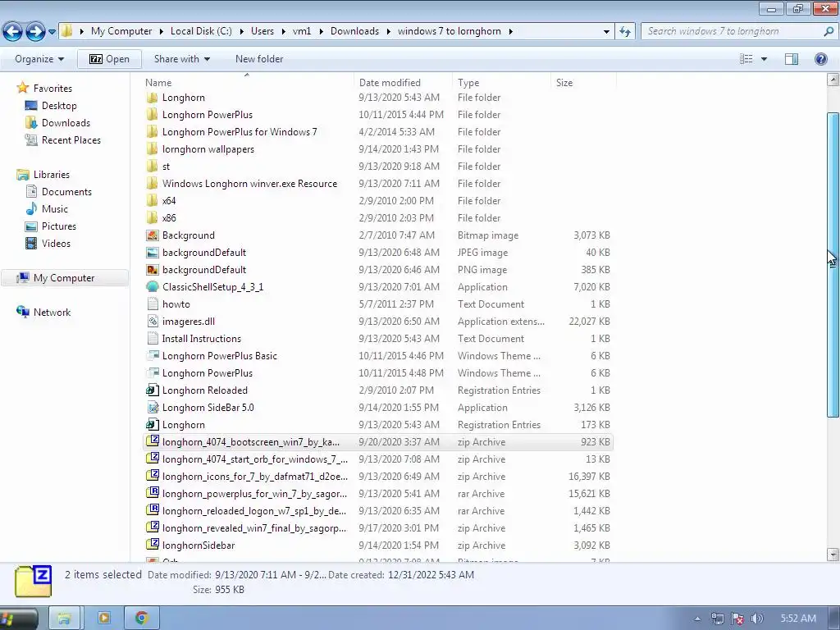
Task: Click the file list vertical scrollbar thumb
Action: [833, 265]
